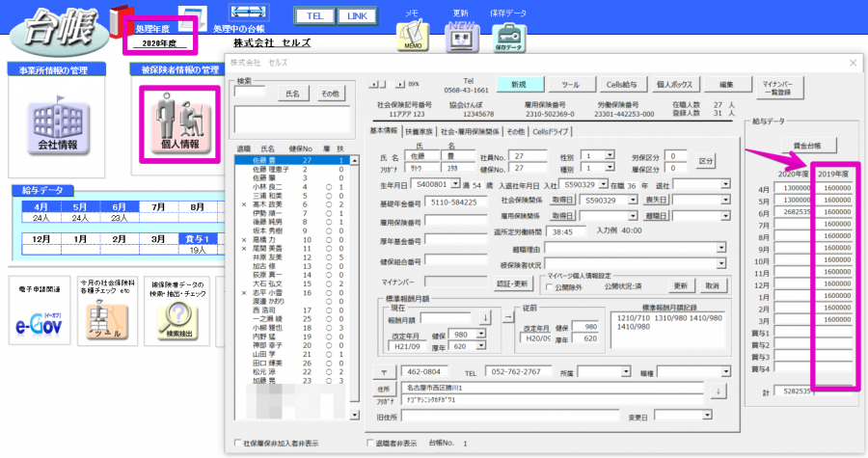This screenshot has height=458, width=868.
Task: Click the 基礎年金番号 input field
Action: click(x=455, y=202)
